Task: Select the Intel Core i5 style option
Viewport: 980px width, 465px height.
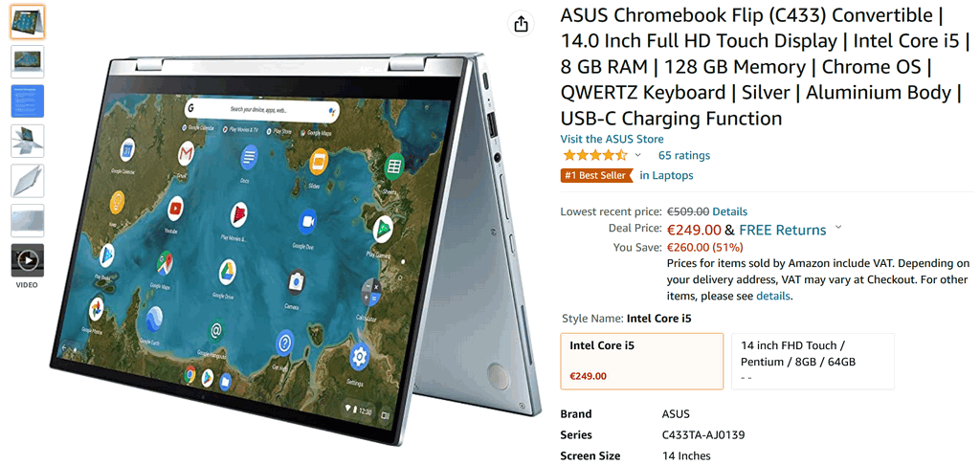Action: (642, 362)
